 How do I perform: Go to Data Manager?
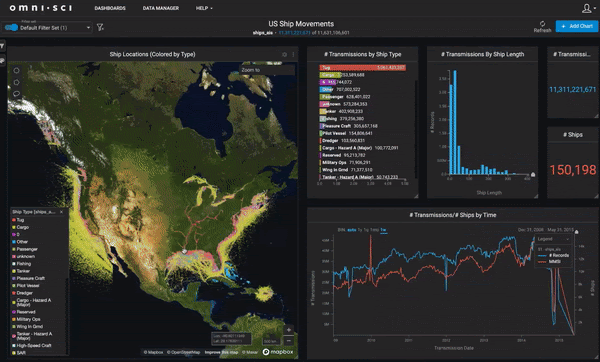[161, 8]
